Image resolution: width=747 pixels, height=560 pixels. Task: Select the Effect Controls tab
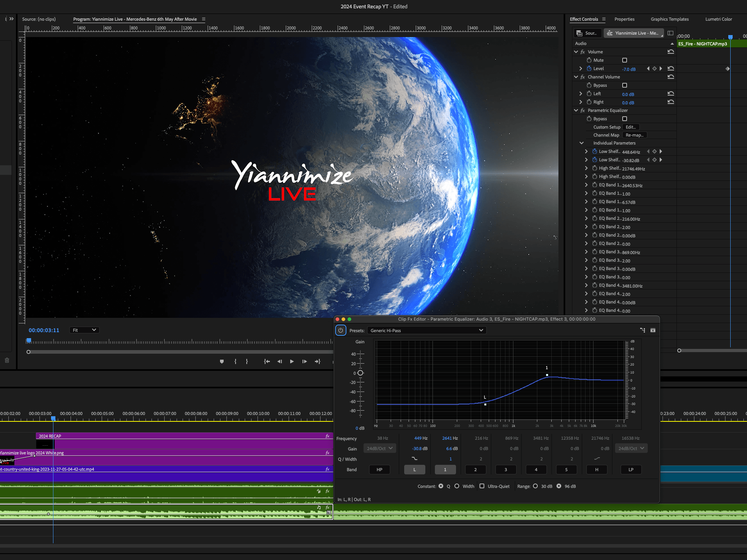[584, 19]
